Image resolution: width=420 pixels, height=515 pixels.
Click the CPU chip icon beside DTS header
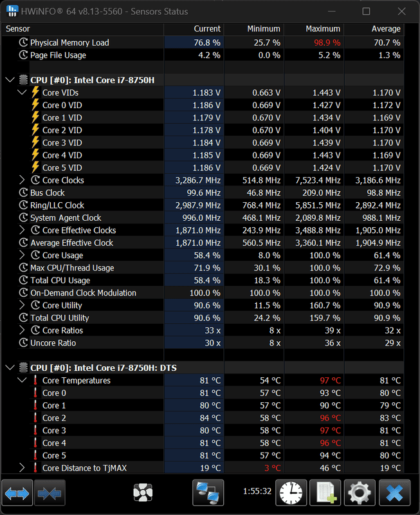coord(23,368)
